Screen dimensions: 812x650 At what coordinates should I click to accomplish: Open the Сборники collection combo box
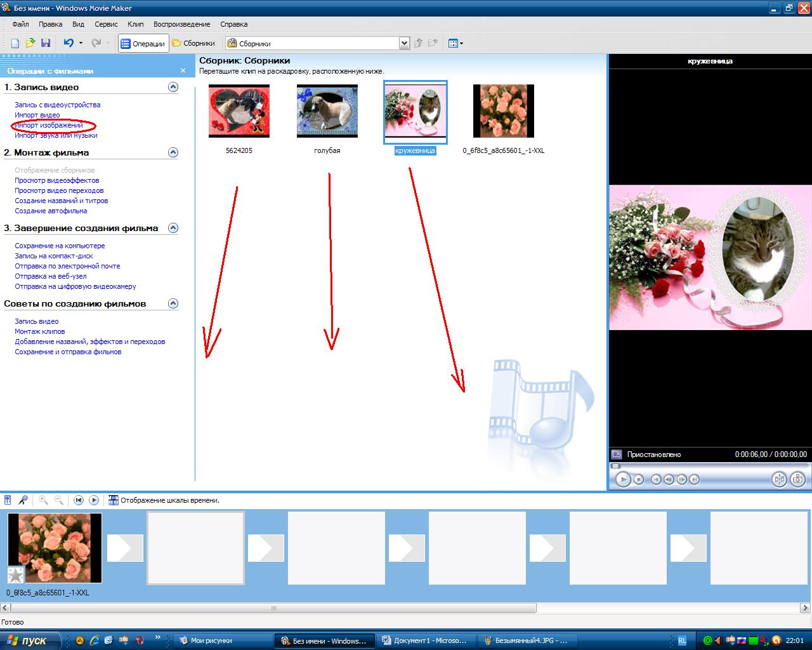click(x=317, y=43)
